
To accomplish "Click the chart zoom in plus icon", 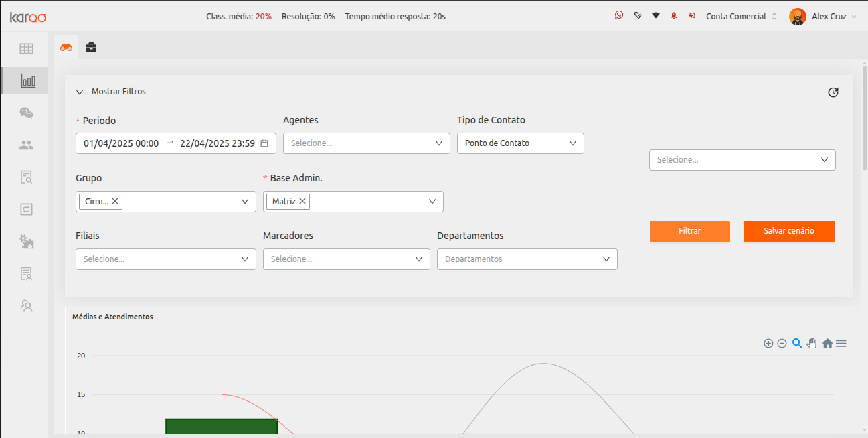I will tap(768, 344).
